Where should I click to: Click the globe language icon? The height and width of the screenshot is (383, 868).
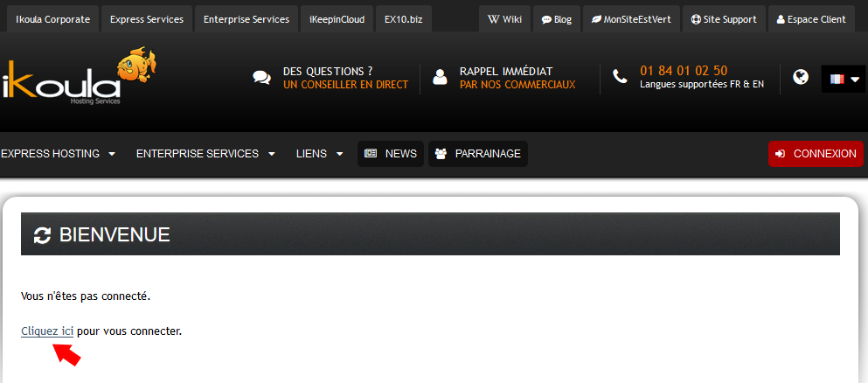pos(801,77)
